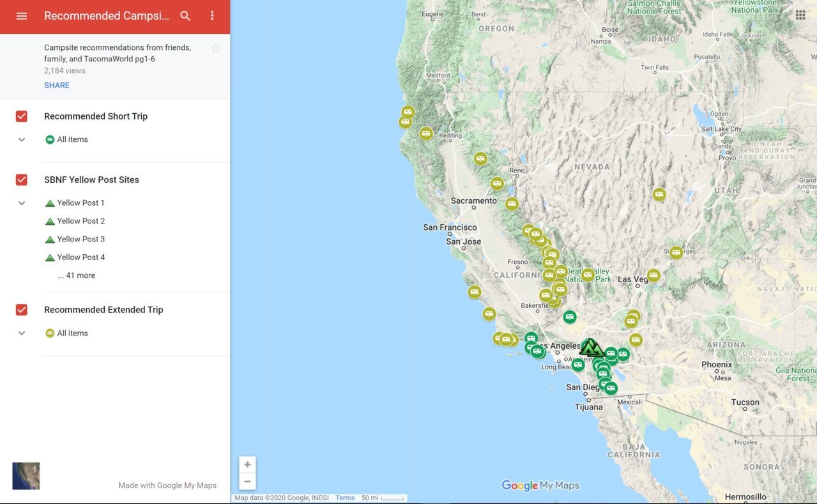Viewport: 817px width, 504px height.
Task: Click the northernmost yellow marker on the coast
Action: tap(408, 112)
